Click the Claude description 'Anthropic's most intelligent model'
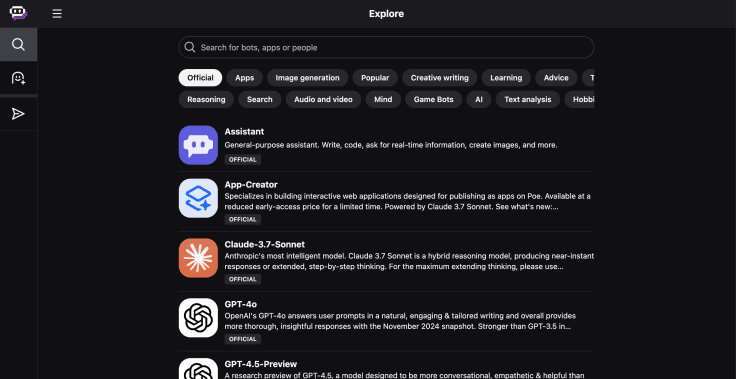Viewport: 736px width, 379px height. (x=409, y=261)
